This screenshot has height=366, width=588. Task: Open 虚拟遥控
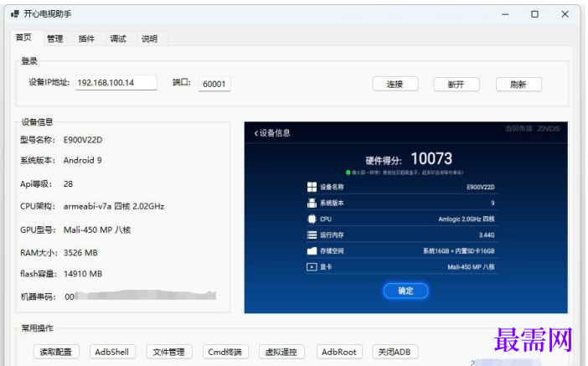(x=281, y=352)
